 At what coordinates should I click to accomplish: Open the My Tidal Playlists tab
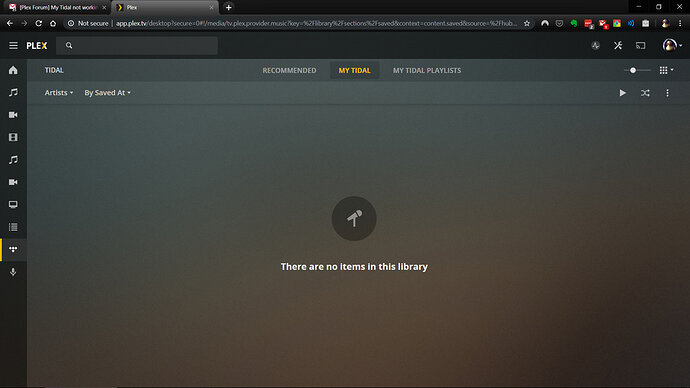pos(427,70)
